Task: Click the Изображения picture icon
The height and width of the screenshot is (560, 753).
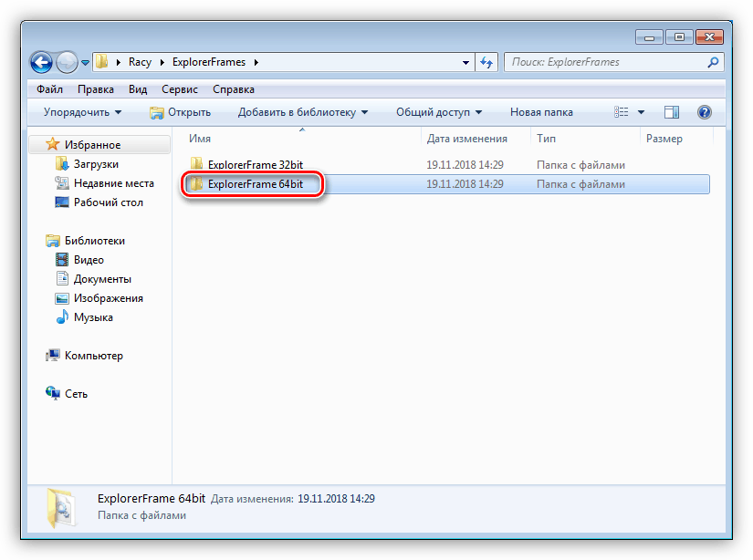Action: [x=62, y=298]
